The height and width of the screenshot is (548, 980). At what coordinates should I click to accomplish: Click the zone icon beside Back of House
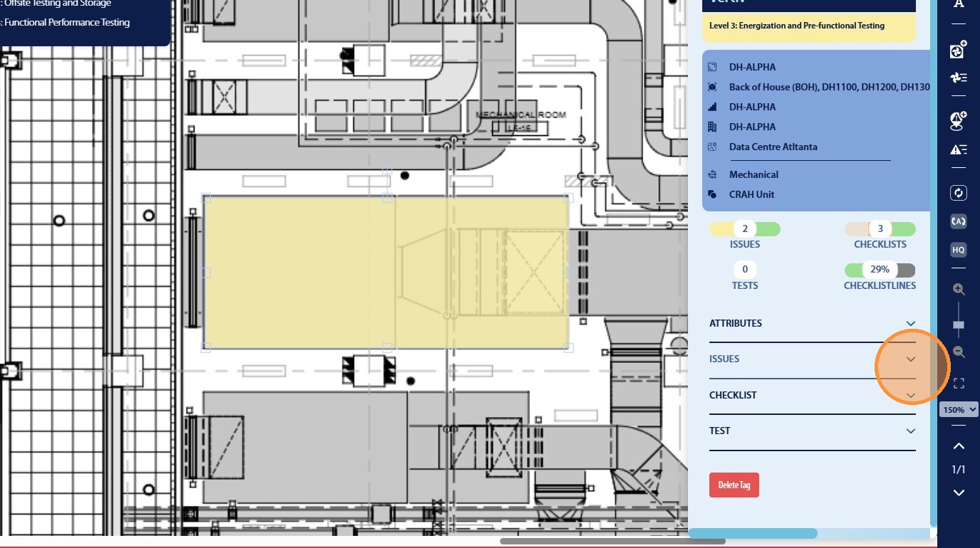click(x=712, y=87)
